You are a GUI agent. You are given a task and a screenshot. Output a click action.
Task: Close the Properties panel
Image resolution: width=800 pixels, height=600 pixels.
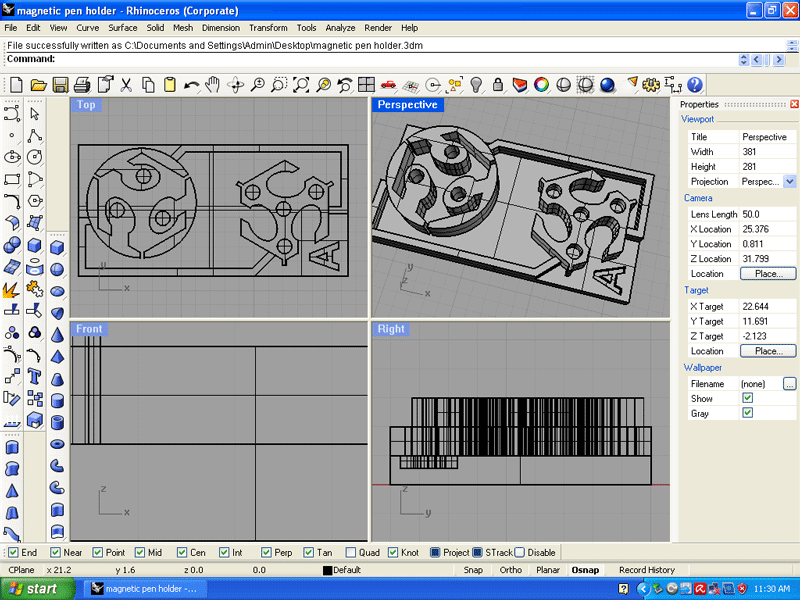coord(794,104)
